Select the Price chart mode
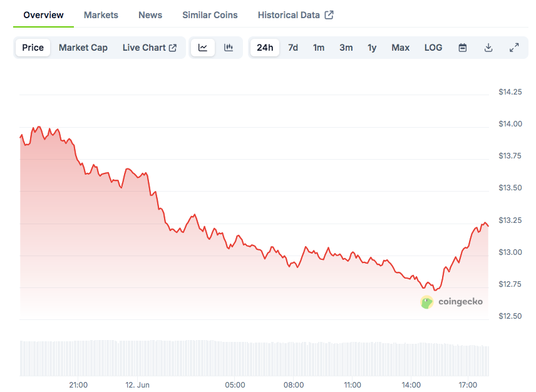Image resolution: width=536 pixels, height=392 pixels. (x=33, y=48)
